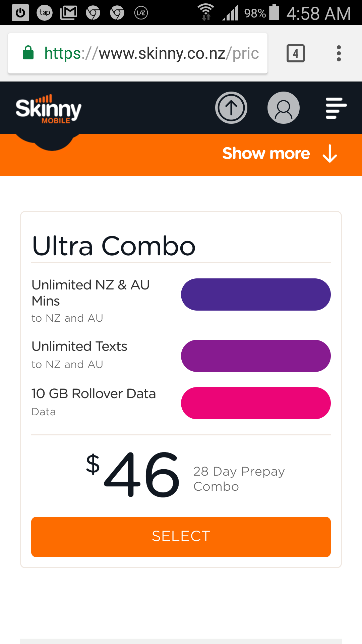Tap the down arrow beside Show more

pos(330,154)
